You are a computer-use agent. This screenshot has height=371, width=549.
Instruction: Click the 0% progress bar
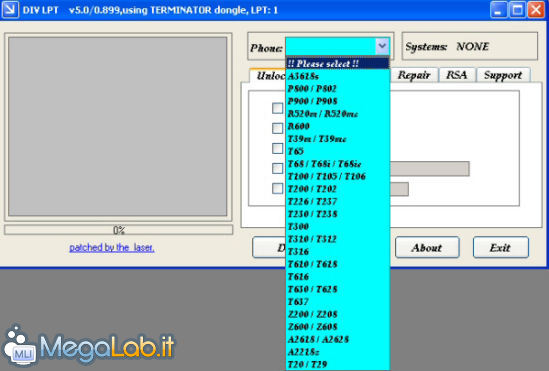[x=118, y=230]
